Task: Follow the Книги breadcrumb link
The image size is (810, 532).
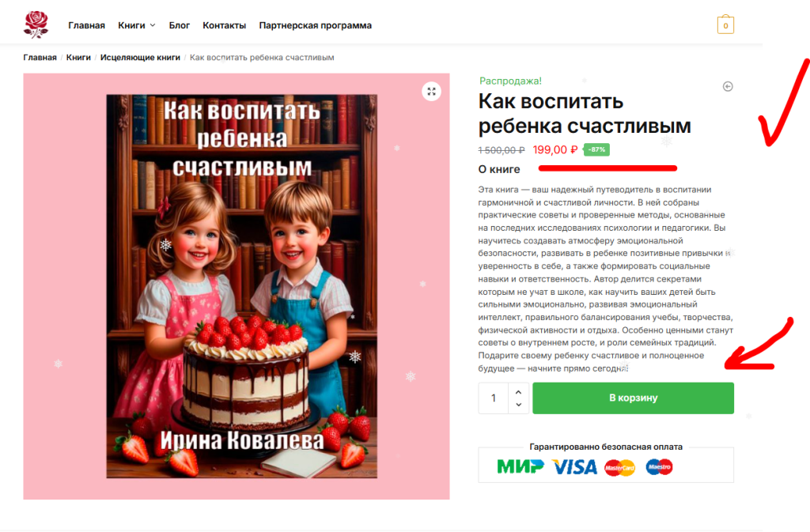Action: tap(78, 57)
